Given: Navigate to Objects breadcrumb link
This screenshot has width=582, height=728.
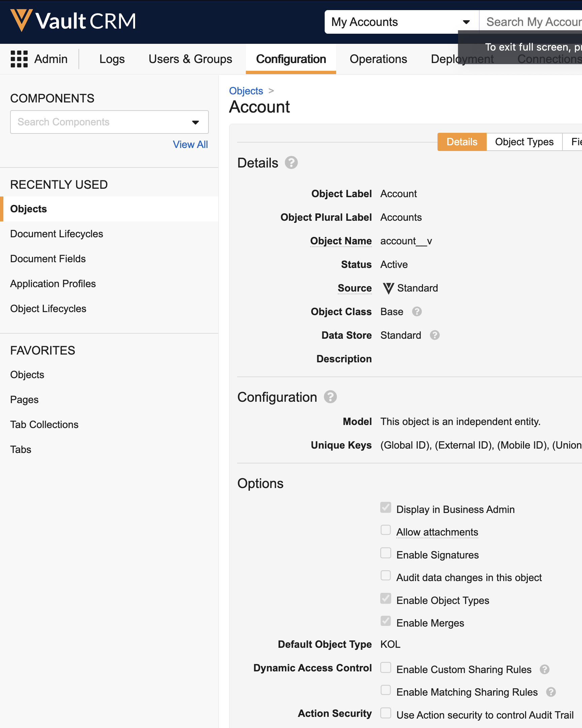Looking at the screenshot, I should (x=246, y=91).
